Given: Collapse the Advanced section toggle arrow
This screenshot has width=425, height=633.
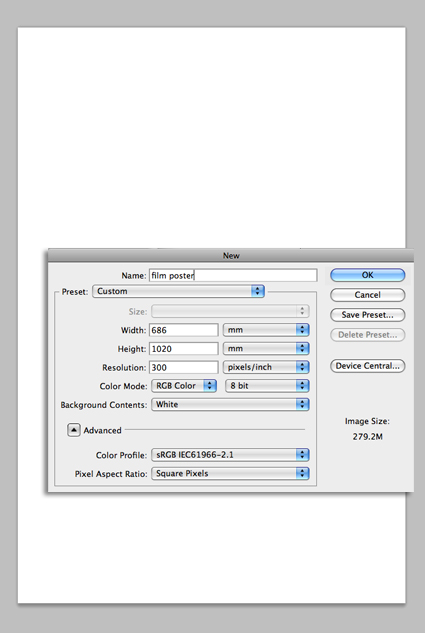Looking at the screenshot, I should [x=73, y=430].
